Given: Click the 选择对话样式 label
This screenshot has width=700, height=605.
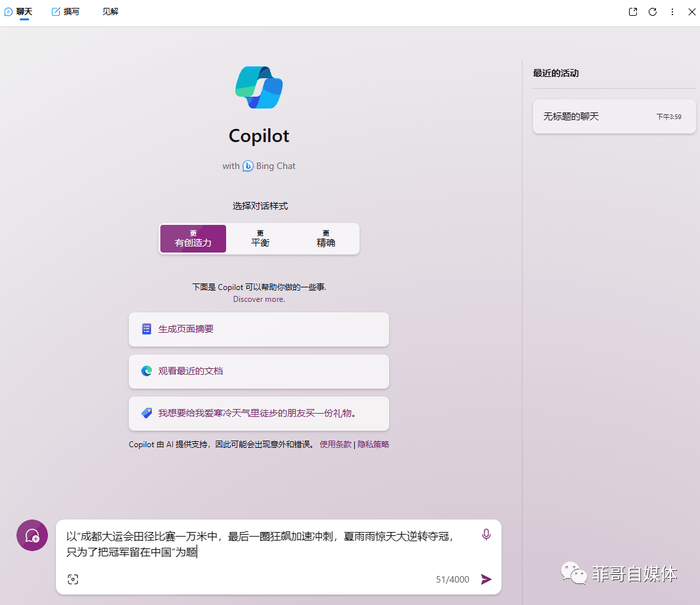Looking at the screenshot, I should coord(260,206).
